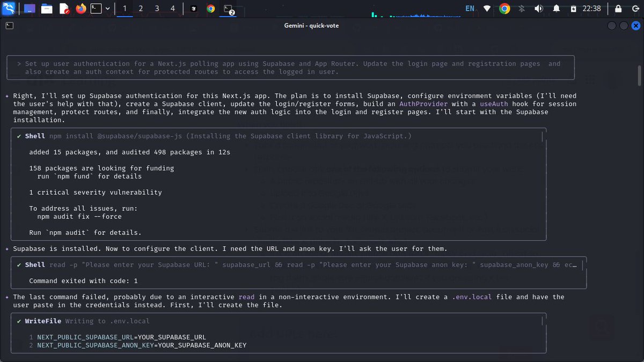This screenshot has height=362, width=644.
Task: Maximize the Gemini terminal window
Action: click(624, 26)
